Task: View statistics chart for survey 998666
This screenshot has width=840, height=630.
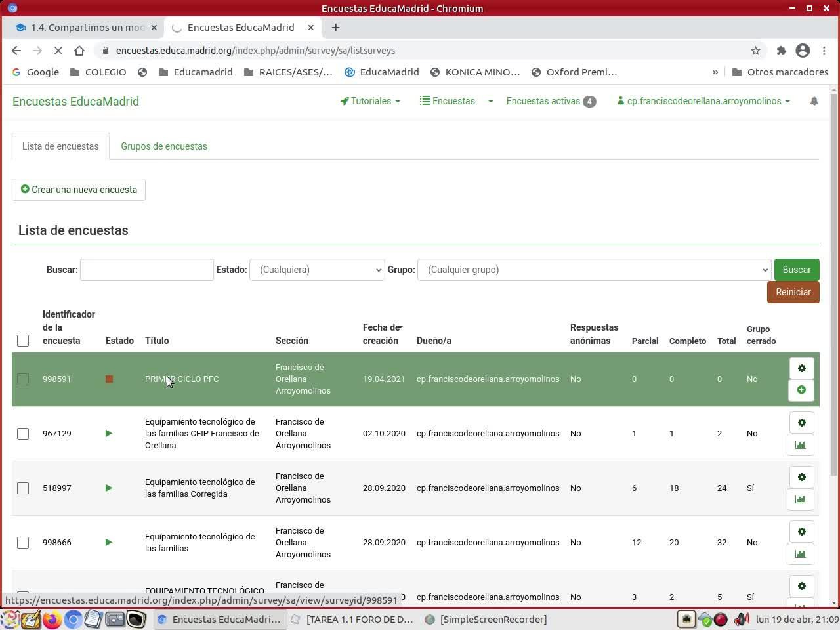Action: click(x=801, y=554)
